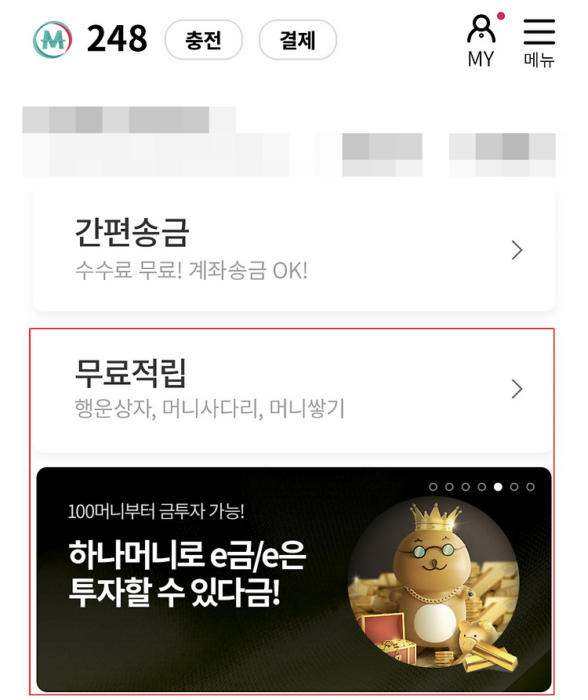
Task: Select the first banner page dot
Action: 433,487
